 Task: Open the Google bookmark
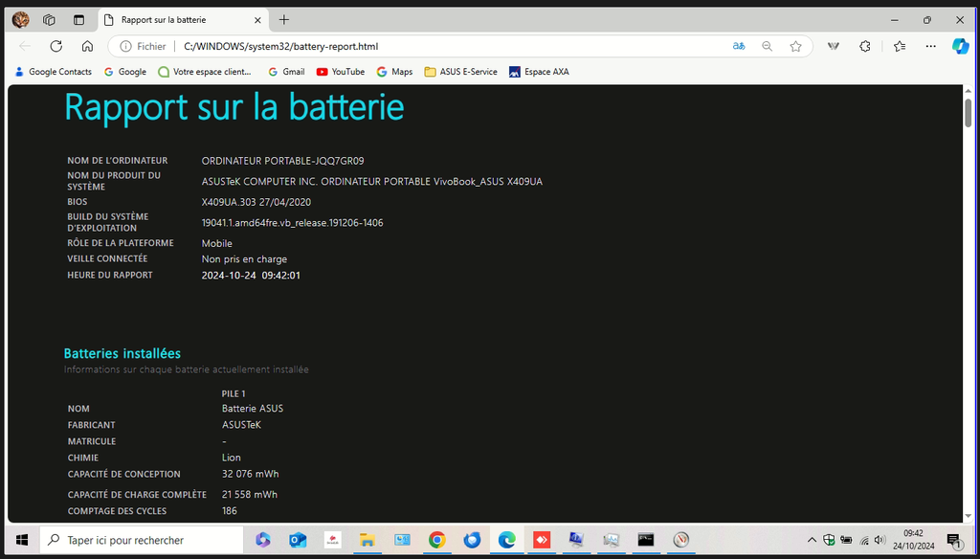coord(125,72)
